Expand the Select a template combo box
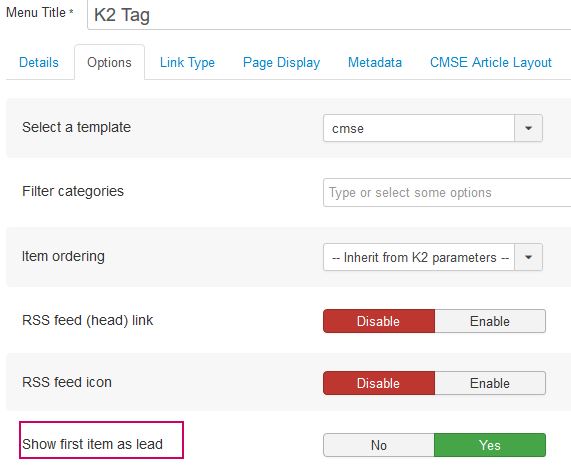 [x=433, y=128]
